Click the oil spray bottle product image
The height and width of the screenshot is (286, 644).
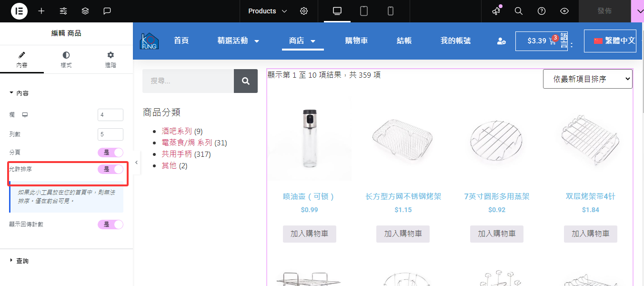tap(310, 138)
